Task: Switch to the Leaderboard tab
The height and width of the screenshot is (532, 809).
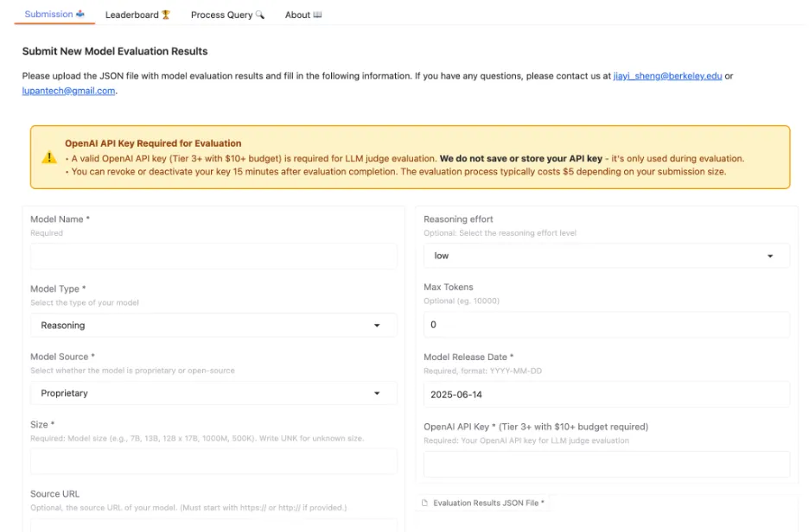Action: click(x=137, y=15)
